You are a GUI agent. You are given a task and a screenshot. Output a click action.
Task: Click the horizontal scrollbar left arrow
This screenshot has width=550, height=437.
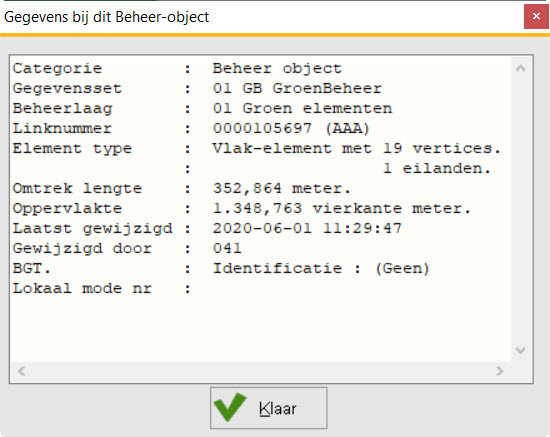pyautogui.click(x=21, y=371)
